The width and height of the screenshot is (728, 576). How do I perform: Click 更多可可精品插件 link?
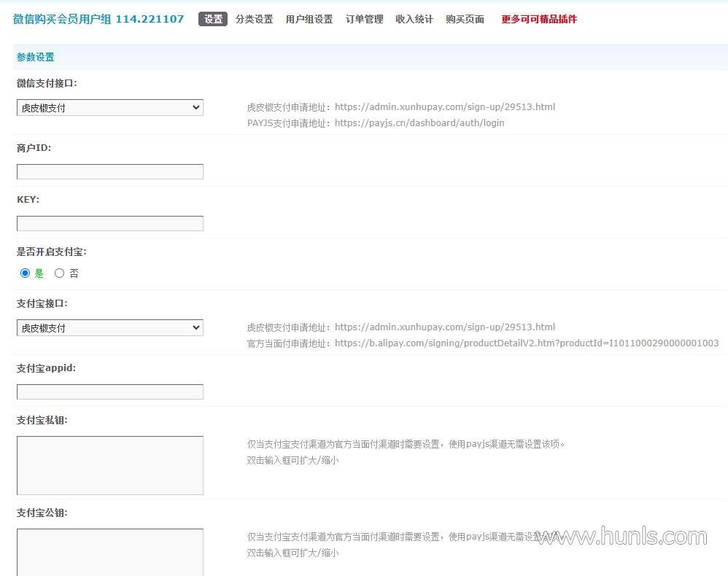539,19
